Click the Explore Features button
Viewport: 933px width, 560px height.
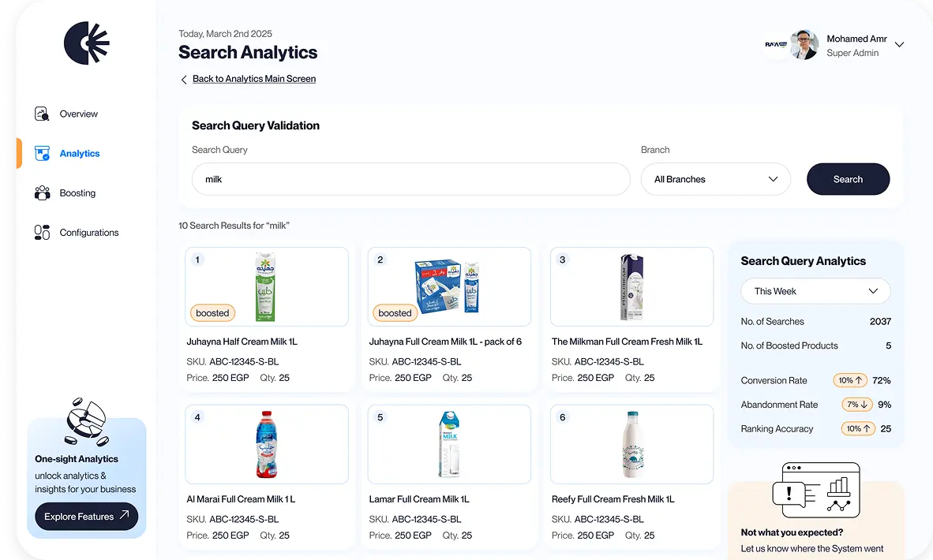(87, 517)
